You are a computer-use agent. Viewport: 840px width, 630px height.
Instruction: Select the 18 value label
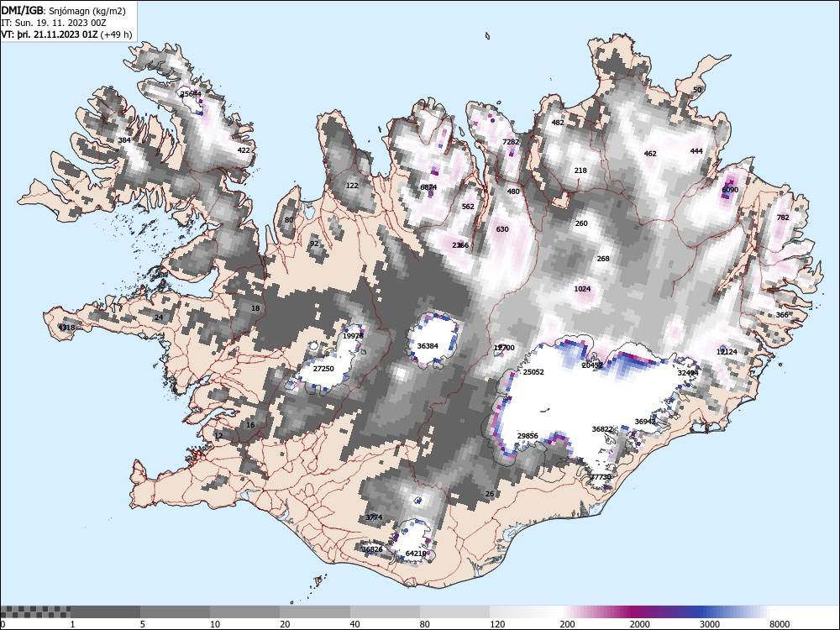tap(255, 308)
